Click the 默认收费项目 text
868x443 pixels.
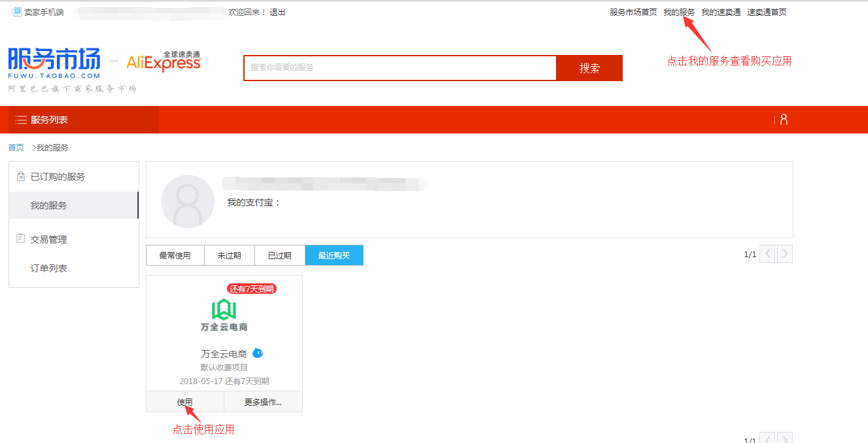[224, 368]
